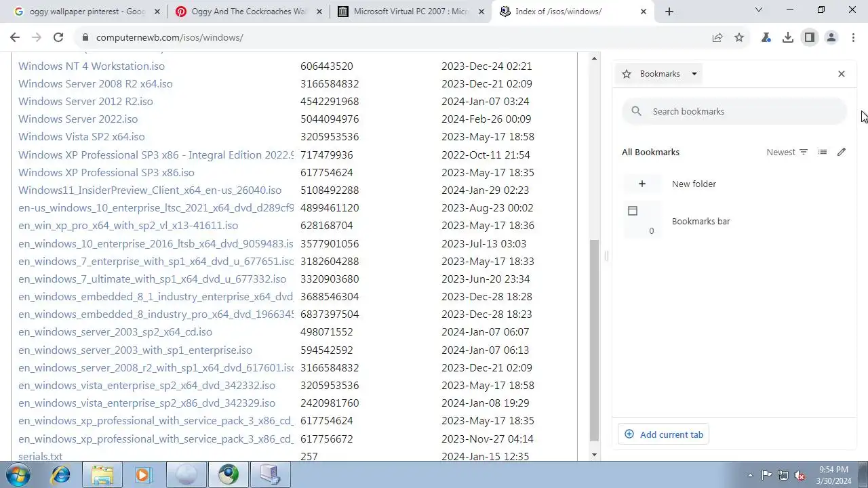Create a New folder in bookmarks
This screenshot has width=868, height=488.
click(x=734, y=184)
